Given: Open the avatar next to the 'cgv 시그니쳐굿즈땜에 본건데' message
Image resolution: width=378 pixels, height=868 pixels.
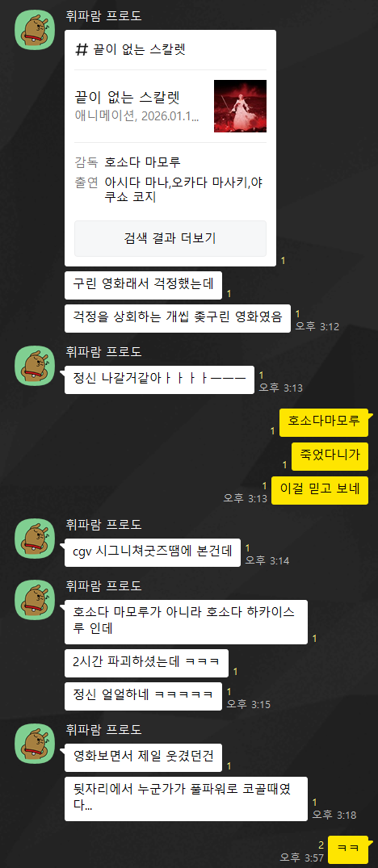Looking at the screenshot, I should [x=35, y=538].
